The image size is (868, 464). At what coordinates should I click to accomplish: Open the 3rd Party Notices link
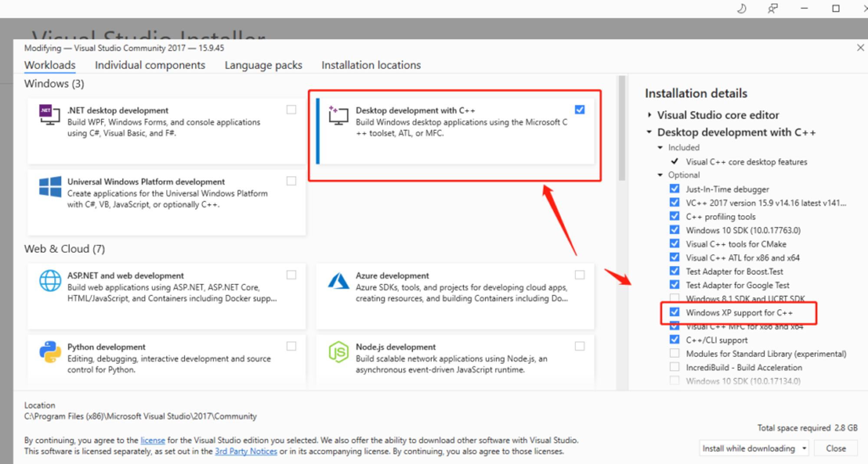[246, 451]
